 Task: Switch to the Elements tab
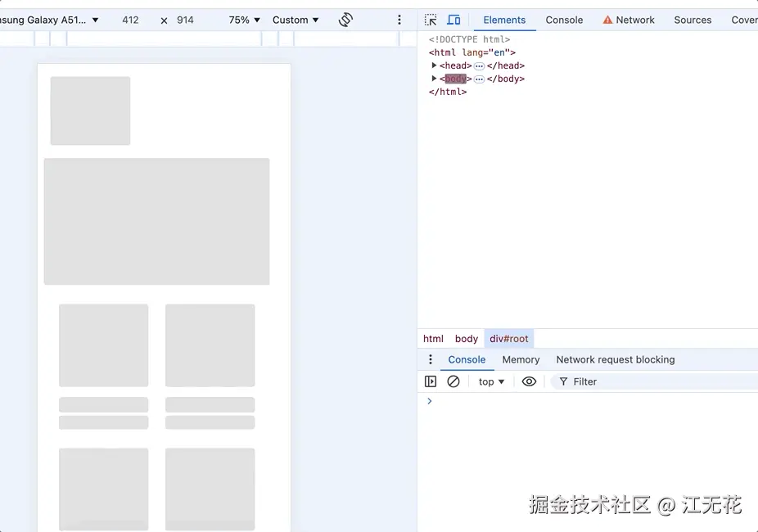pos(504,20)
